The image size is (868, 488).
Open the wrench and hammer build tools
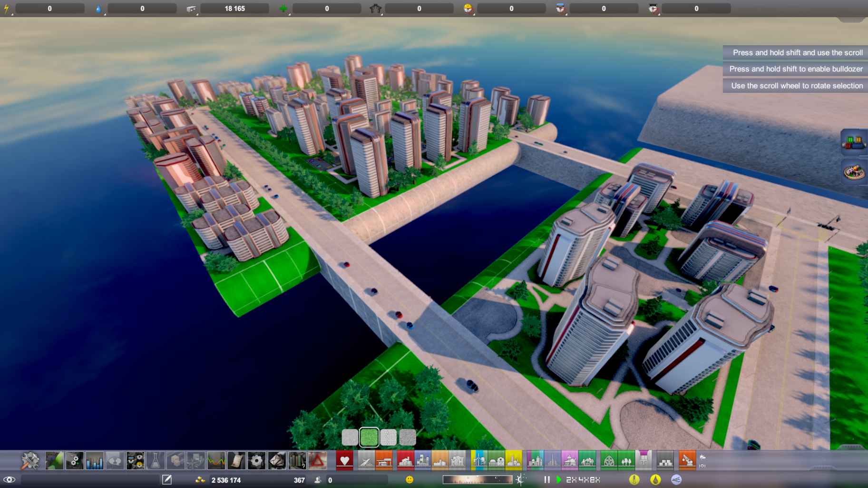[x=30, y=461]
